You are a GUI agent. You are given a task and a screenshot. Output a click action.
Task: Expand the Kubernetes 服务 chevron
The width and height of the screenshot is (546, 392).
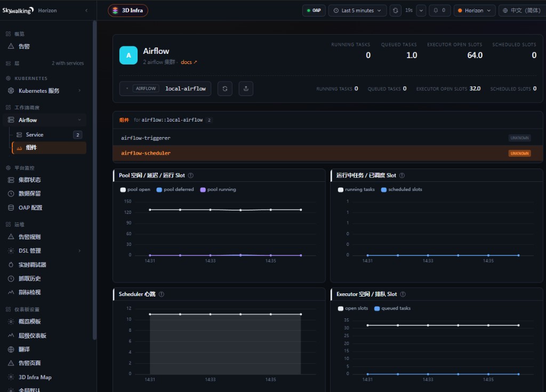(79, 91)
